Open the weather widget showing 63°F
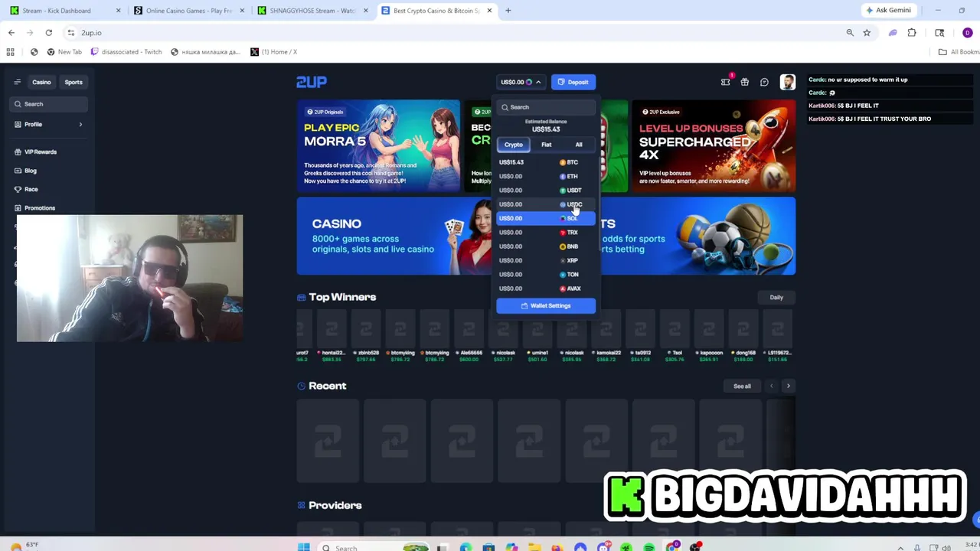The width and height of the screenshot is (980, 551). point(23,546)
